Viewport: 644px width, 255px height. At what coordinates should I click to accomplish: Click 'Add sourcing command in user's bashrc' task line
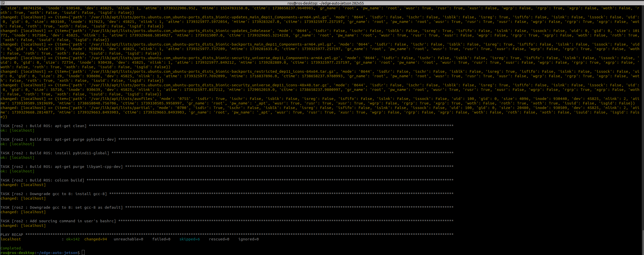[x=227, y=221]
